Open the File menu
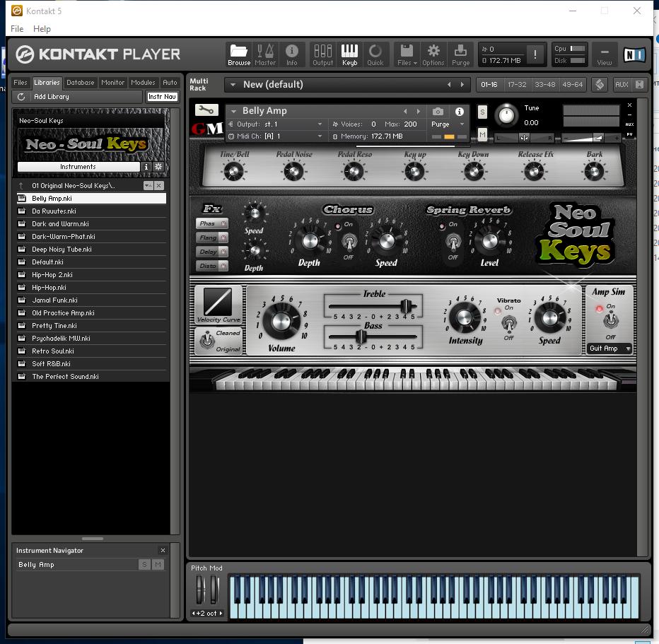This screenshot has height=644, width=659. pos(17,28)
